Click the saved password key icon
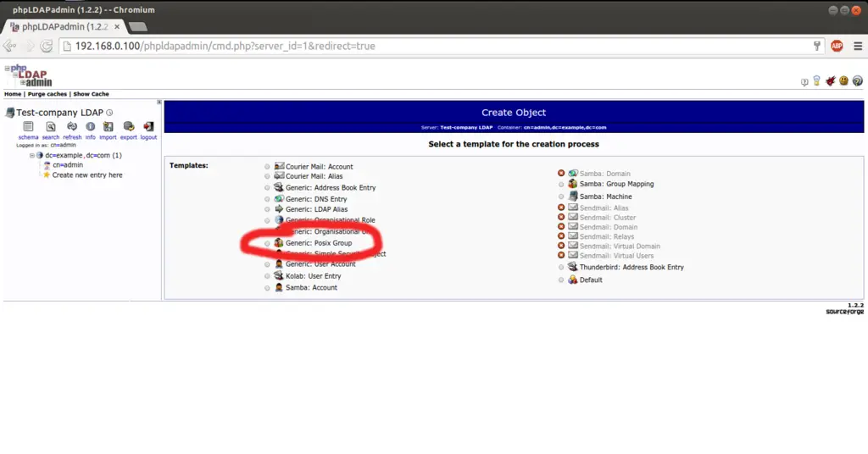The height and width of the screenshot is (454, 868). (x=817, y=46)
